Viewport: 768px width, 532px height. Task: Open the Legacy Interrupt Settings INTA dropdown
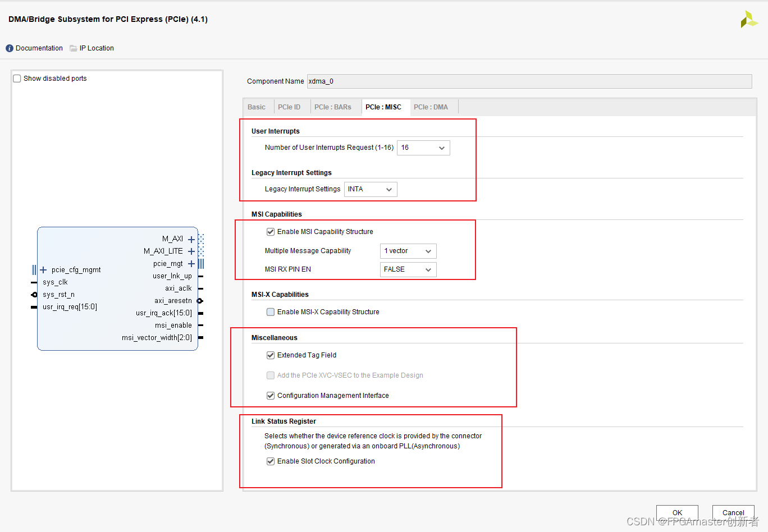click(x=371, y=189)
